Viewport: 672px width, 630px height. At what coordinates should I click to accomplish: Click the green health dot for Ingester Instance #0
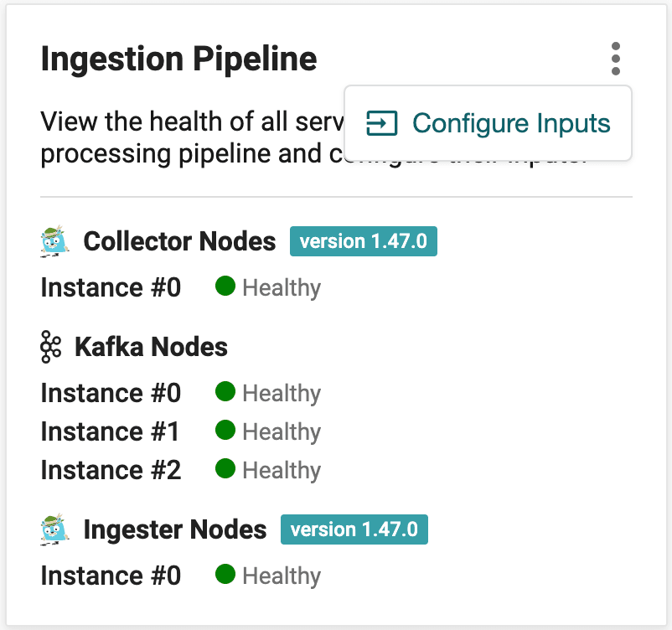click(x=225, y=575)
